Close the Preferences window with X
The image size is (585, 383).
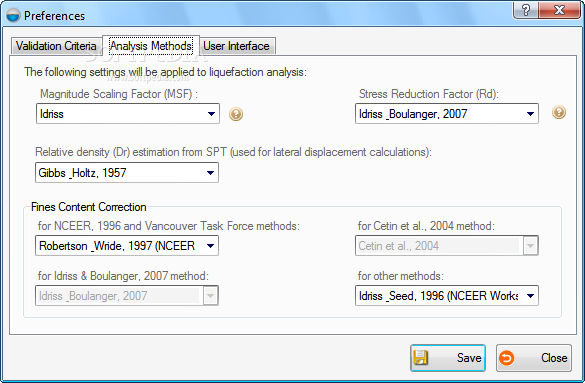pos(559,10)
